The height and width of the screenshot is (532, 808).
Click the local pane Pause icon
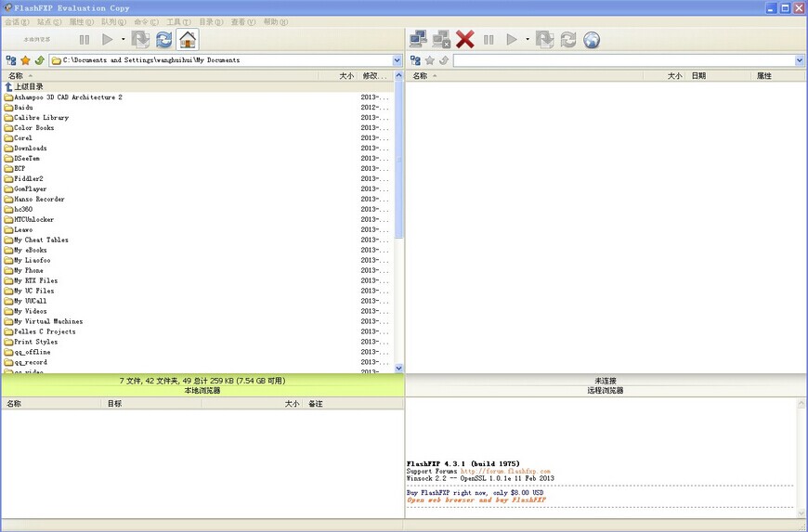click(x=85, y=40)
